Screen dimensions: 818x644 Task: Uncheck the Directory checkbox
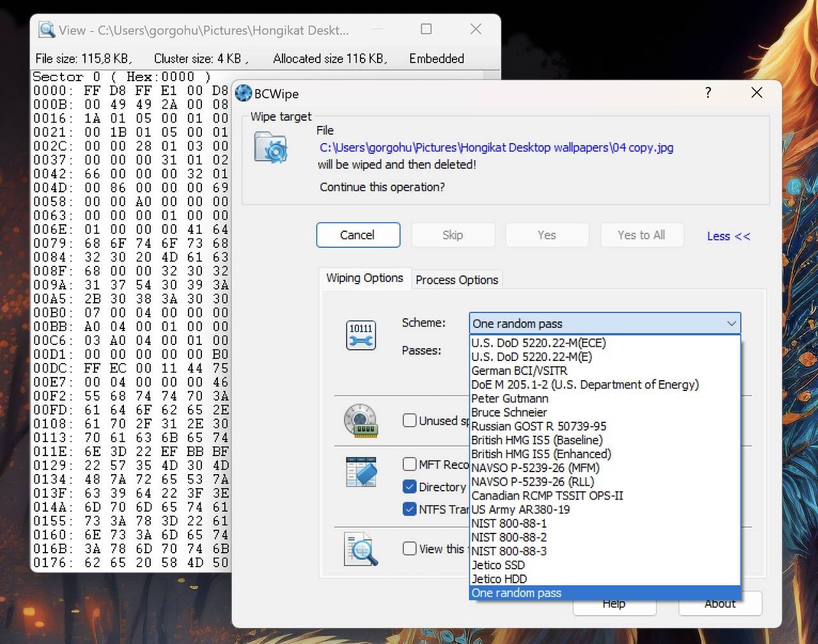410,486
